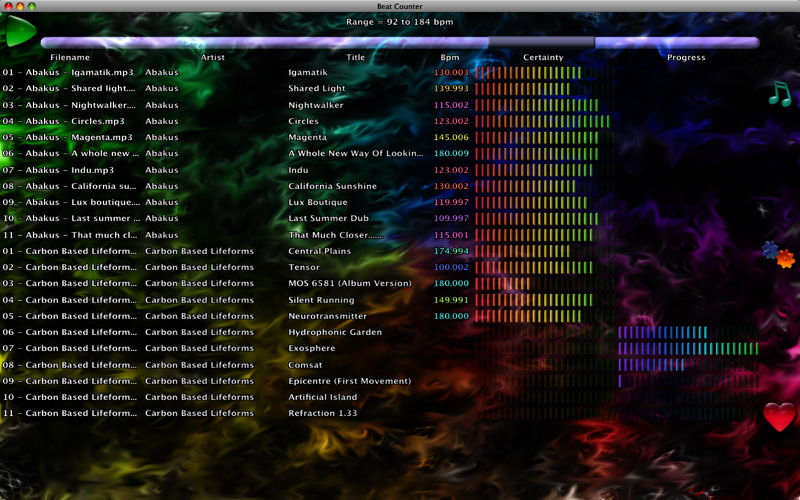The image size is (800, 500).
Task: Select file '11 - Abakus - That much cl...'
Action: 69,235
